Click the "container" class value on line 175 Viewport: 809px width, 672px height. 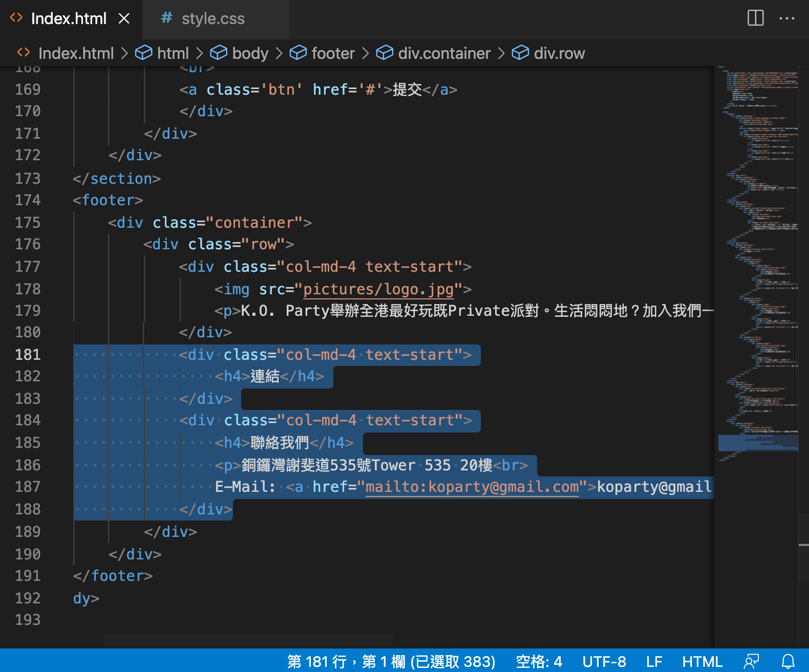click(x=254, y=223)
